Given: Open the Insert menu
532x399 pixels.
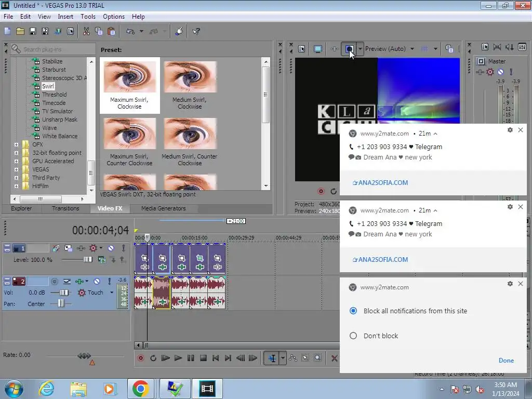Looking at the screenshot, I should tap(65, 17).
